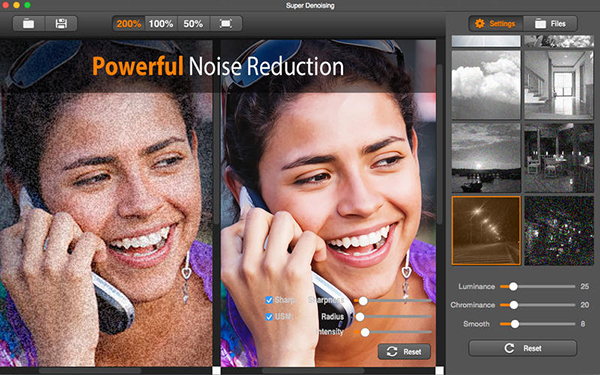
Task: Click the Sharpness slider knob
Action: pyautogui.click(x=363, y=301)
